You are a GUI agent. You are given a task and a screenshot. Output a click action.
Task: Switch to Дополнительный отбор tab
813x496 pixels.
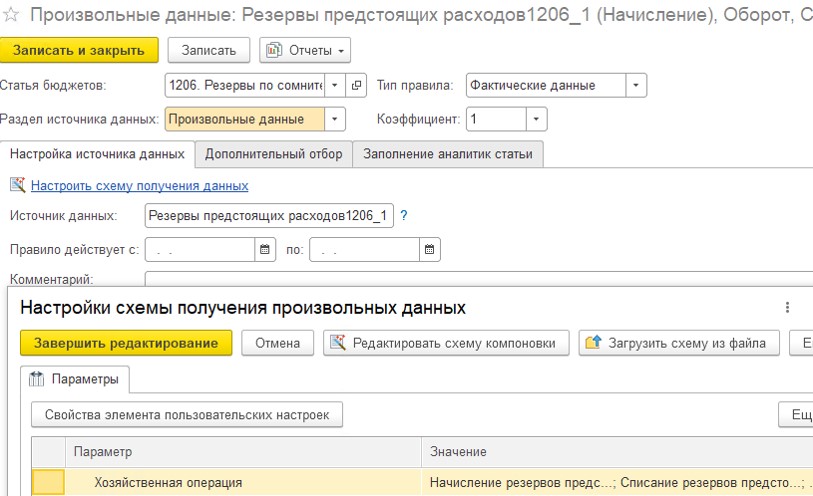(274, 154)
